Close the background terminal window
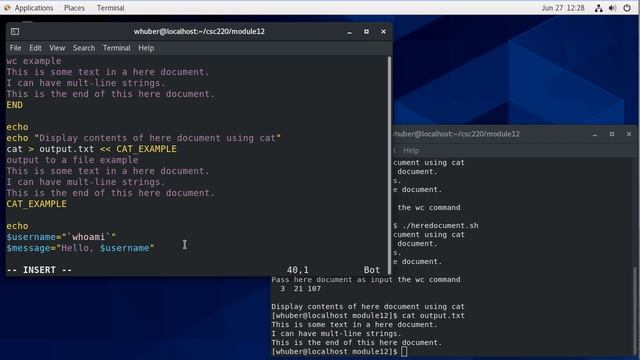Screen dimensions: 640x360 [x=629, y=134]
